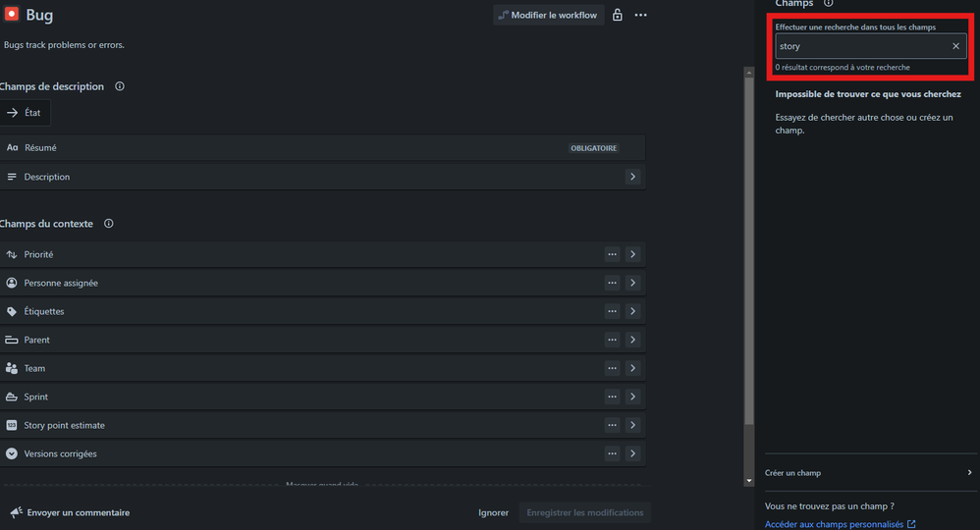Open Accéder aux champs personnalisés link
Image resolution: width=980 pixels, height=530 pixels.
(x=840, y=524)
